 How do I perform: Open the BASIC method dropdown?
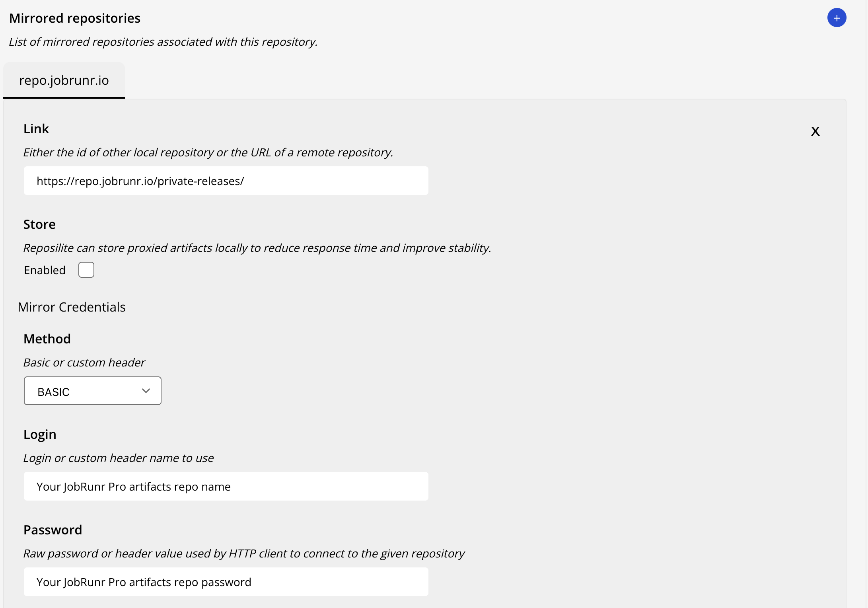(92, 391)
